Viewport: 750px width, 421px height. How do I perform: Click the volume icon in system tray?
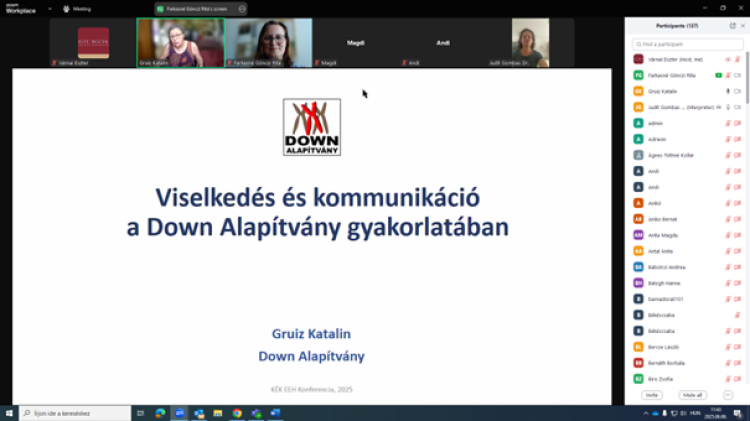tap(683, 413)
